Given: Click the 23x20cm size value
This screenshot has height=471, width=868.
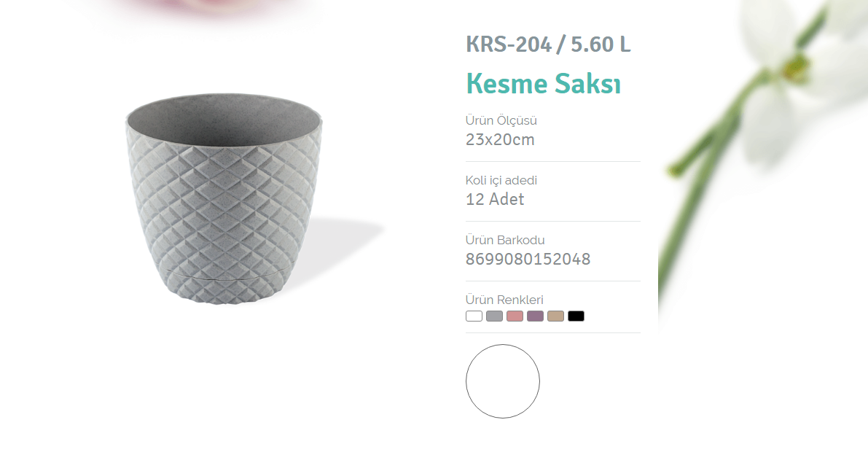Looking at the screenshot, I should pos(500,140).
